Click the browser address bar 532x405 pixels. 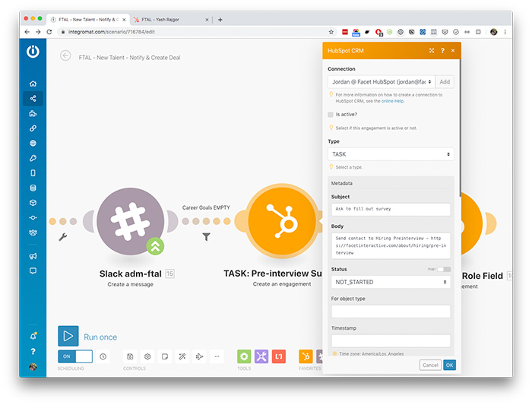click(x=195, y=32)
